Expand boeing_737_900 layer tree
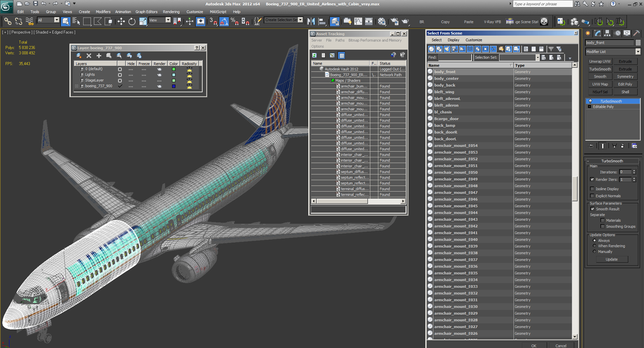 [x=77, y=86]
